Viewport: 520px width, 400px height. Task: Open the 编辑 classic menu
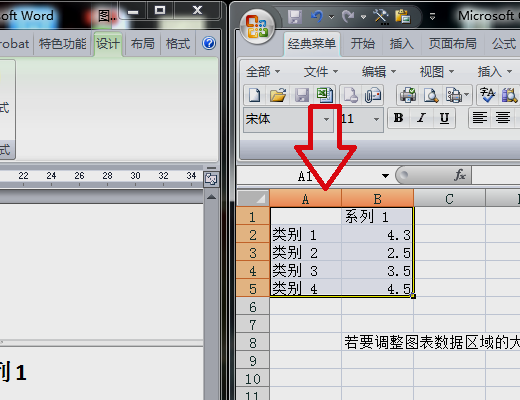[379, 71]
